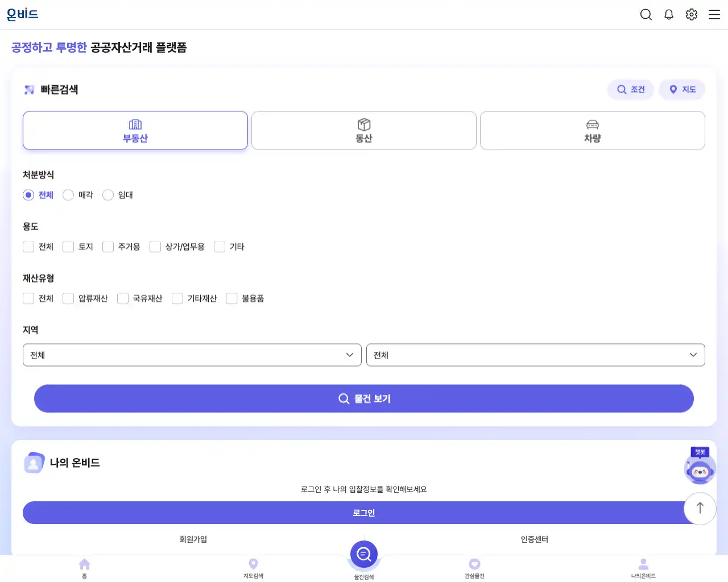The width and height of the screenshot is (728, 582).
Task: Select 매각 radio option
Action: pyautogui.click(x=68, y=195)
